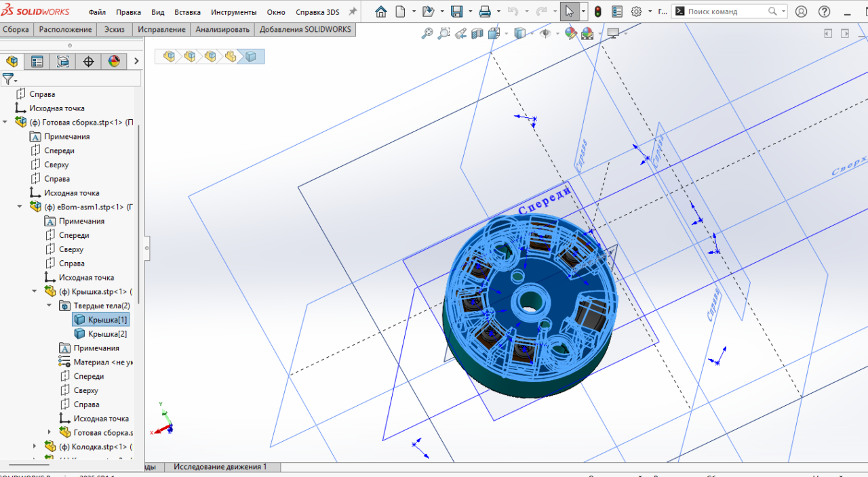Image resolution: width=868 pixels, height=477 pixels.
Task: Switch to the ConfigurationManager tab icon
Action: pyautogui.click(x=63, y=62)
